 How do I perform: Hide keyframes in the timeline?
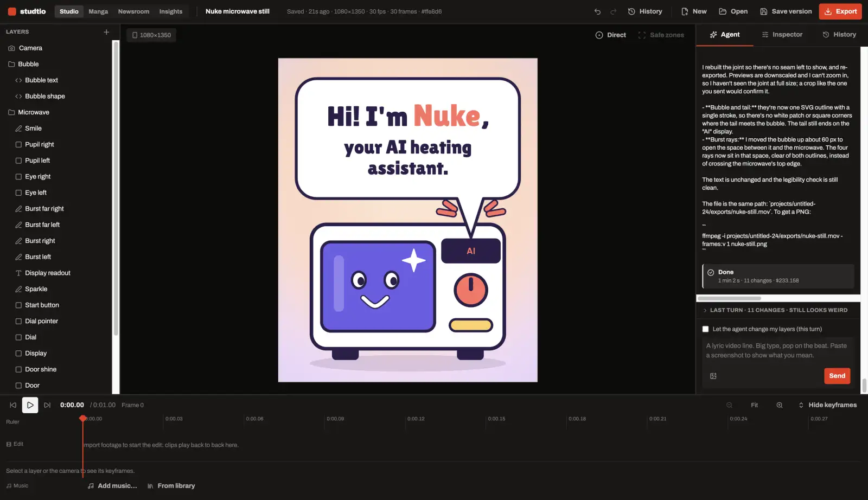click(827, 405)
